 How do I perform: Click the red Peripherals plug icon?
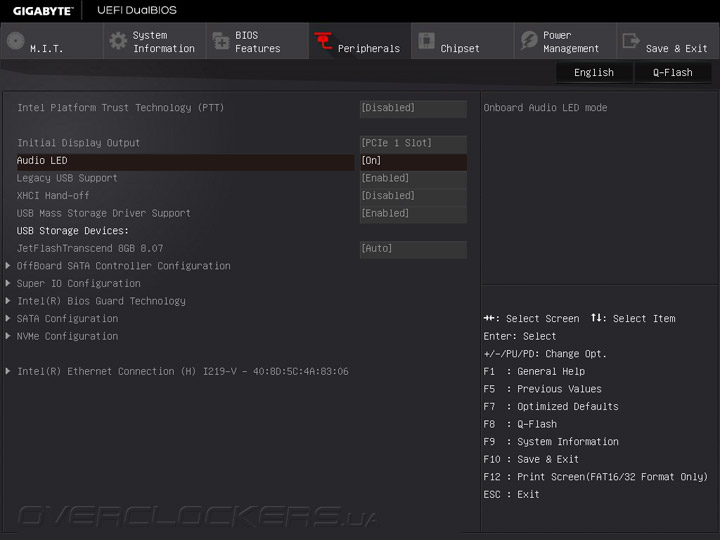(323, 41)
